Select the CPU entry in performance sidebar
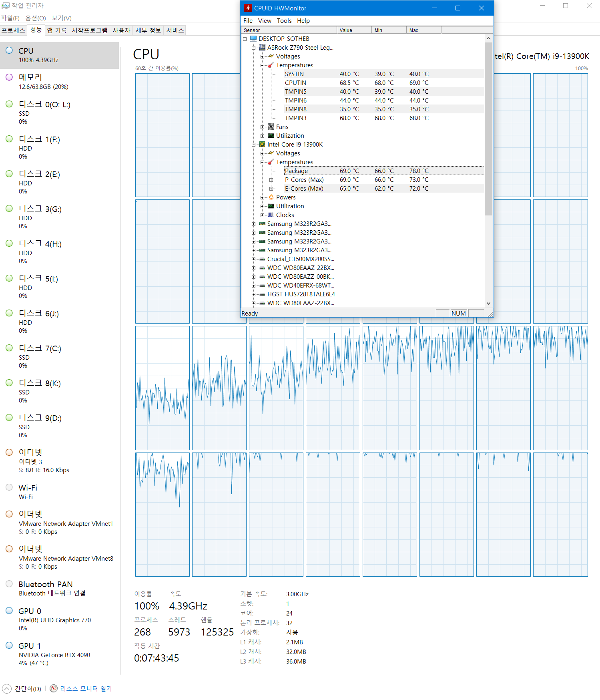The height and width of the screenshot is (700, 600). pyautogui.click(x=60, y=55)
